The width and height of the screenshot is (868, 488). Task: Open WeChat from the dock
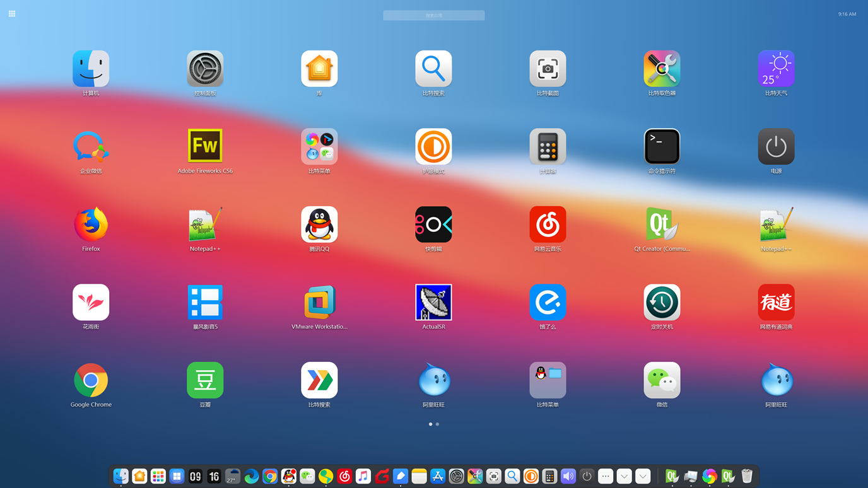click(x=307, y=477)
